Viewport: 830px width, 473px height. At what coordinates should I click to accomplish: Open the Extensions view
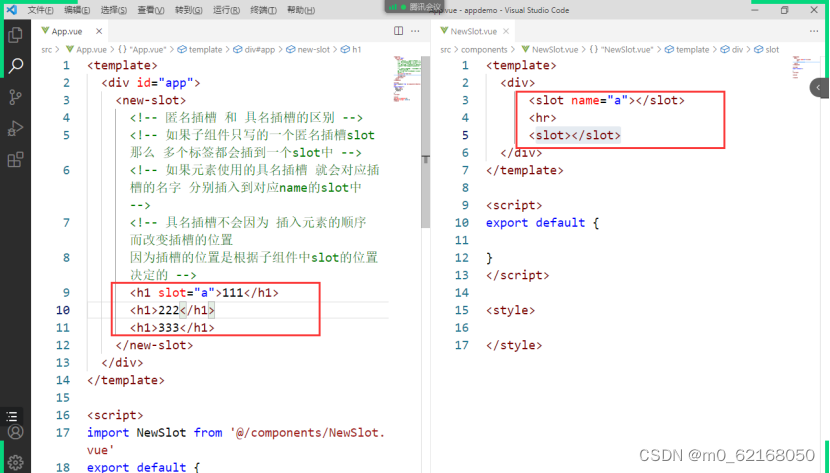pos(15,159)
